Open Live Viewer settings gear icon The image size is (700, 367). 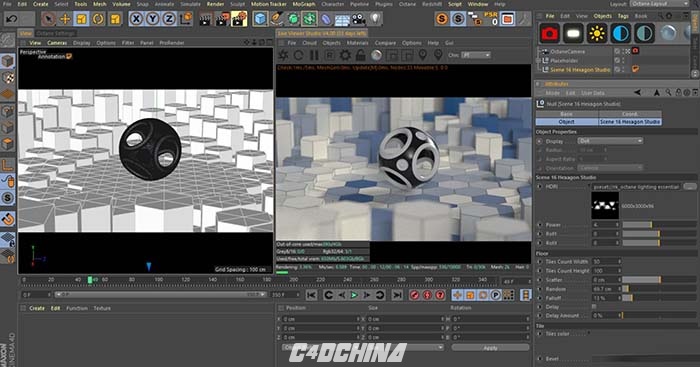point(345,55)
